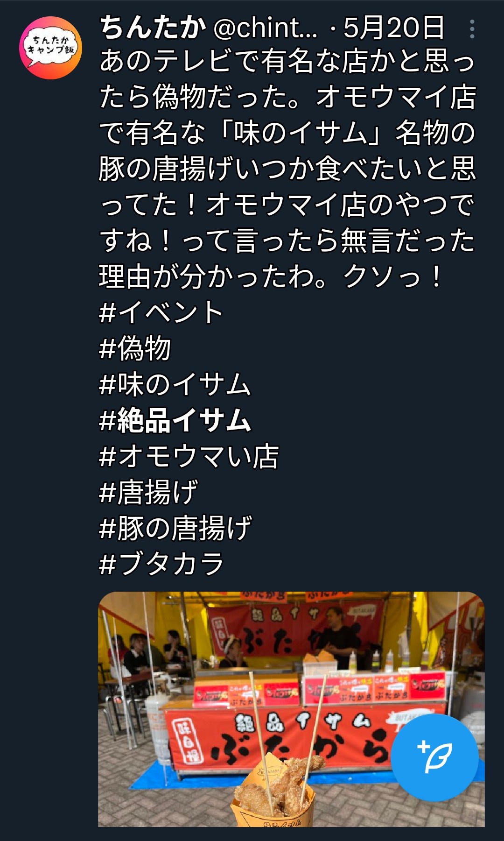Screen dimensions: 504x841
Task: Open hashtag #唐揚げ
Action: pyautogui.click(x=148, y=492)
